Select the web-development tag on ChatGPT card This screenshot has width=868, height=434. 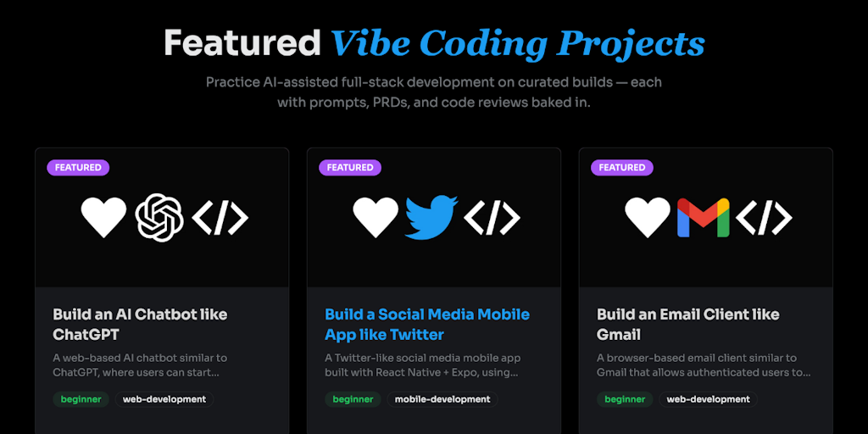164,399
